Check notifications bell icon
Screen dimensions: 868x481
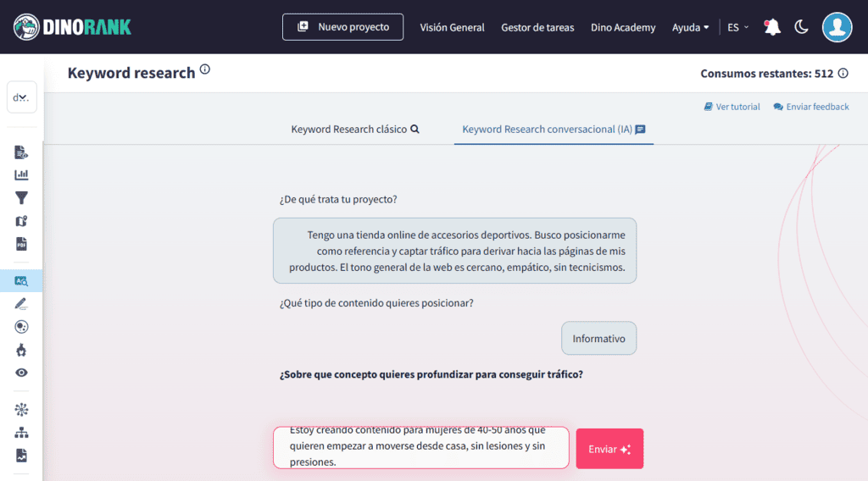click(772, 27)
